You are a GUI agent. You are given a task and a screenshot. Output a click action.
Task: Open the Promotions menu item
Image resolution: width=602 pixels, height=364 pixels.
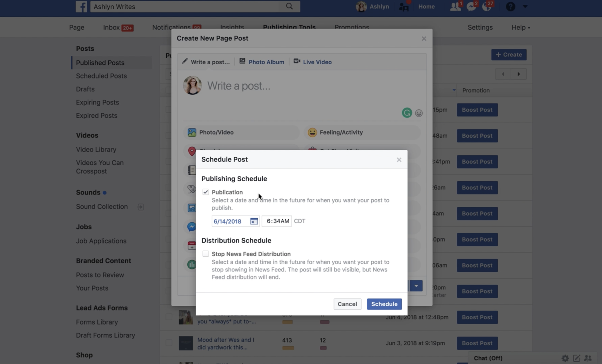click(351, 27)
